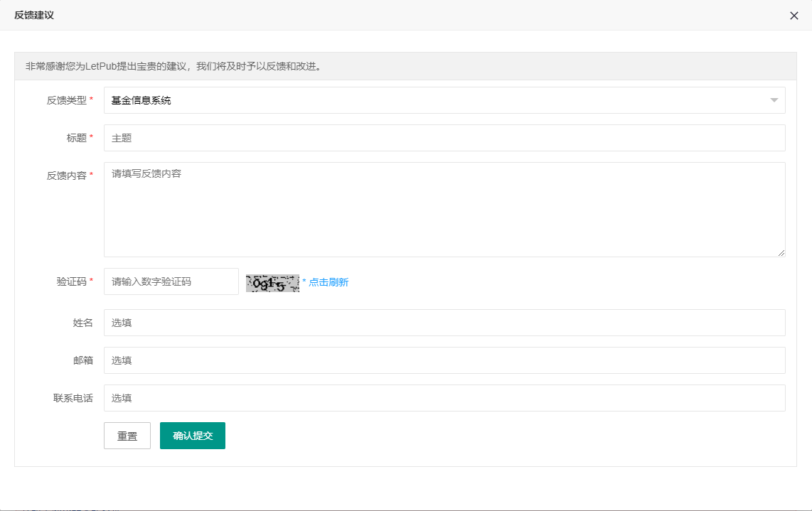Click the captcha image
This screenshot has height=511, width=812.
point(272,283)
